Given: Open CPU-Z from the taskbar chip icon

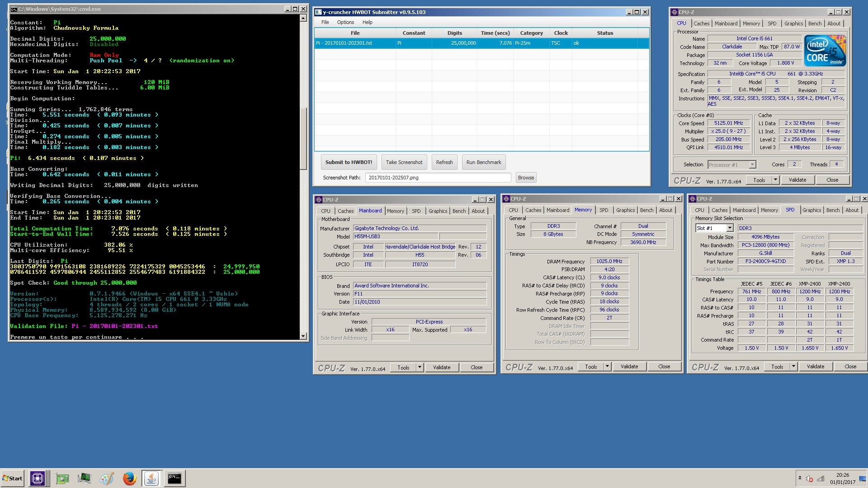Looking at the screenshot, I should (38, 478).
